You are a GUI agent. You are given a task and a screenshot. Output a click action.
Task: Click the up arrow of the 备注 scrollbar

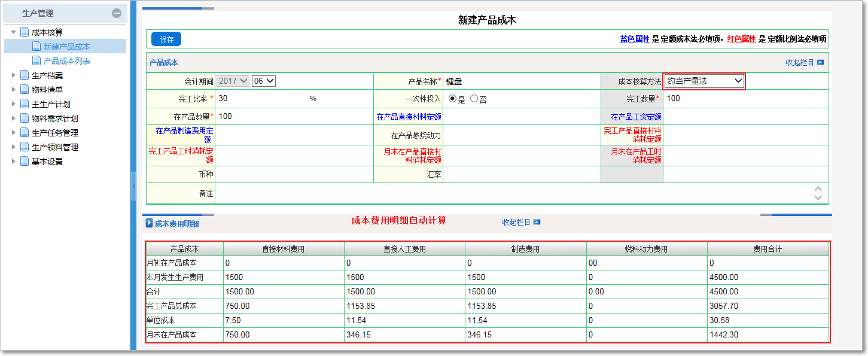pyautogui.click(x=820, y=188)
